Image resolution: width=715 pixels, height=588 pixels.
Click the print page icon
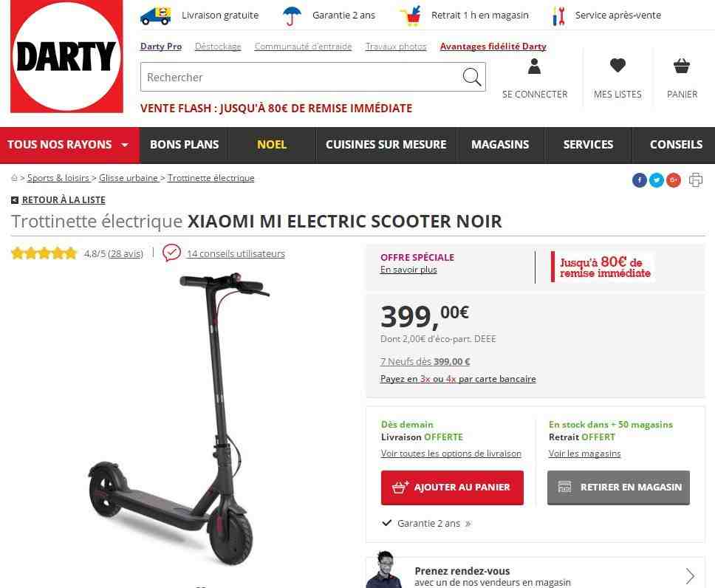(x=695, y=180)
